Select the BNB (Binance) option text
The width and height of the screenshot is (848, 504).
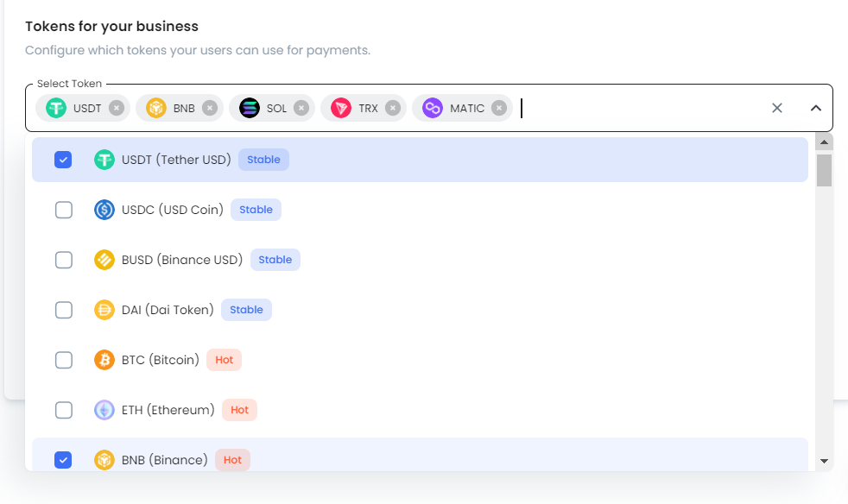point(165,460)
